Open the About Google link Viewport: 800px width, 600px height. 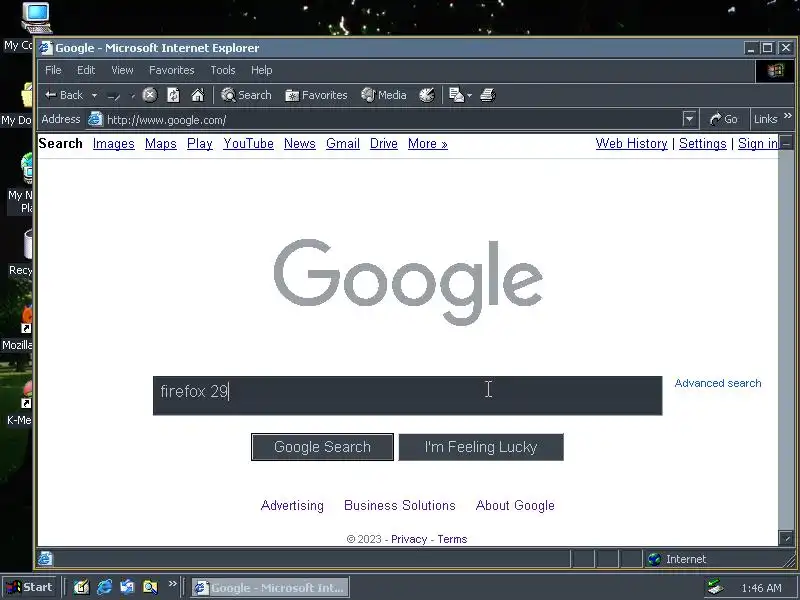tap(515, 506)
